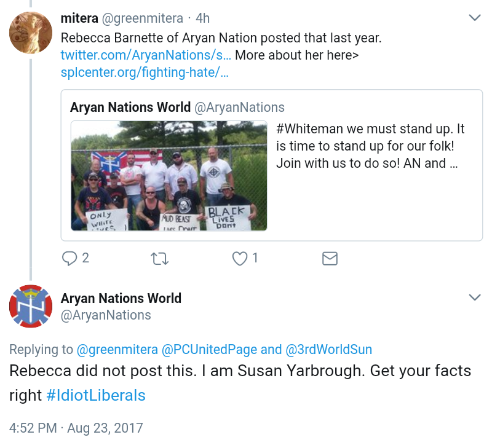View the quoted tweet's group photo
This screenshot has height=448, width=492.
tap(169, 176)
